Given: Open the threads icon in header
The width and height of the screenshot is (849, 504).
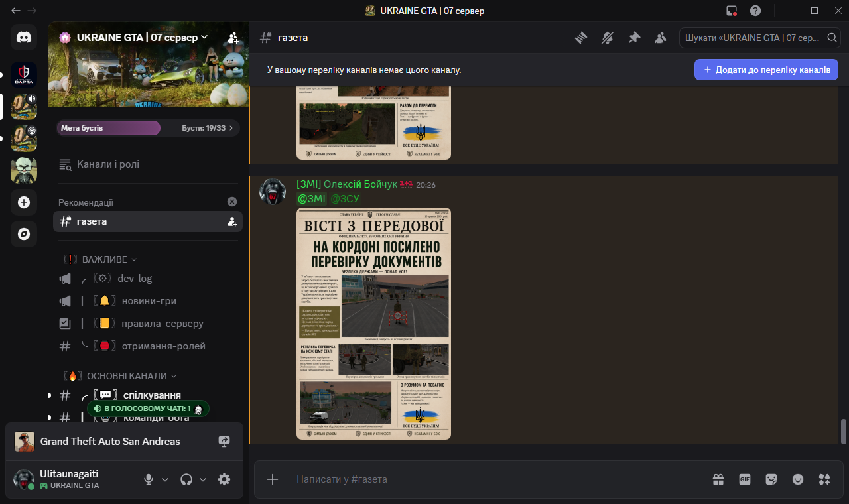Looking at the screenshot, I should click(581, 38).
